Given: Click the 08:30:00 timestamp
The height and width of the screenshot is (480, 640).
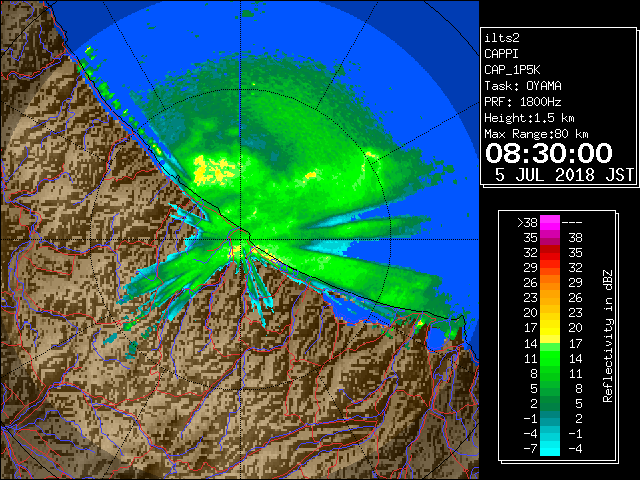Looking at the screenshot, I should (549, 153).
